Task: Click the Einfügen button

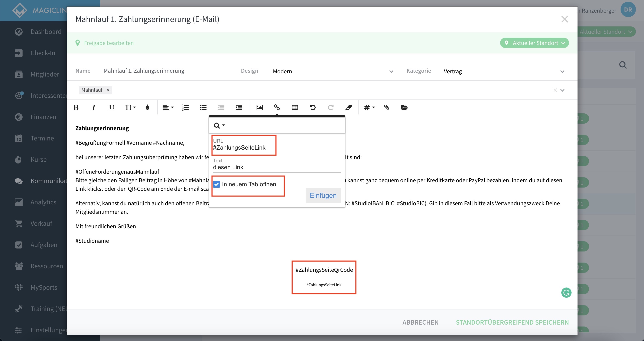Action: (323, 195)
